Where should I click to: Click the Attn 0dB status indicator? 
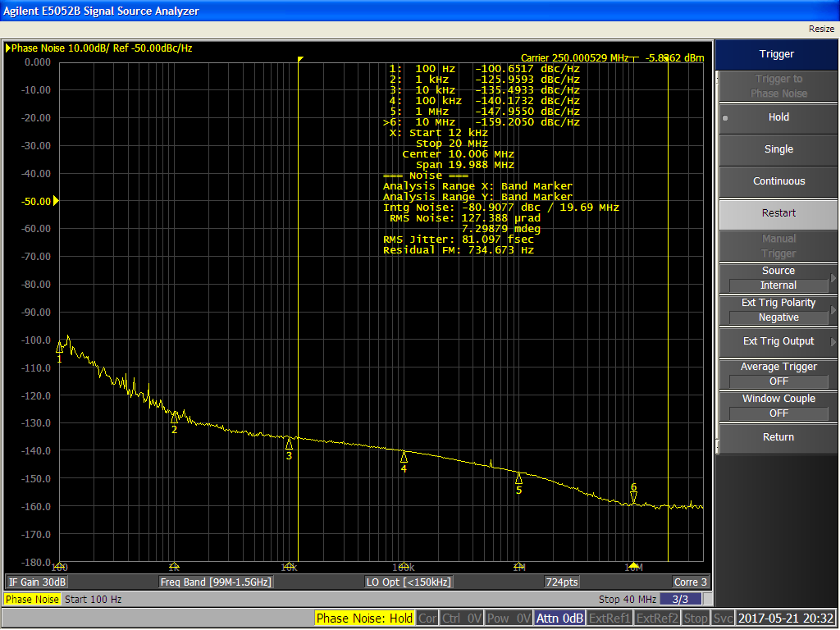[x=559, y=619]
